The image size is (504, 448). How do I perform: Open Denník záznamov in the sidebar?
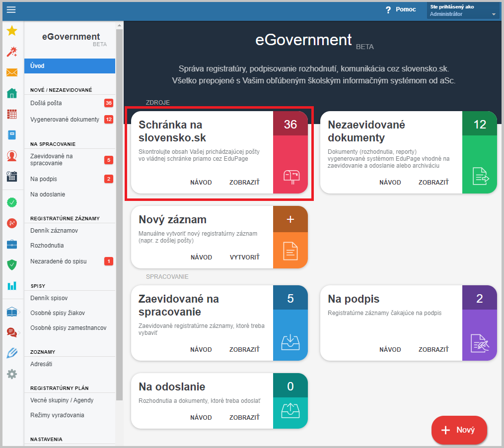(x=70, y=231)
